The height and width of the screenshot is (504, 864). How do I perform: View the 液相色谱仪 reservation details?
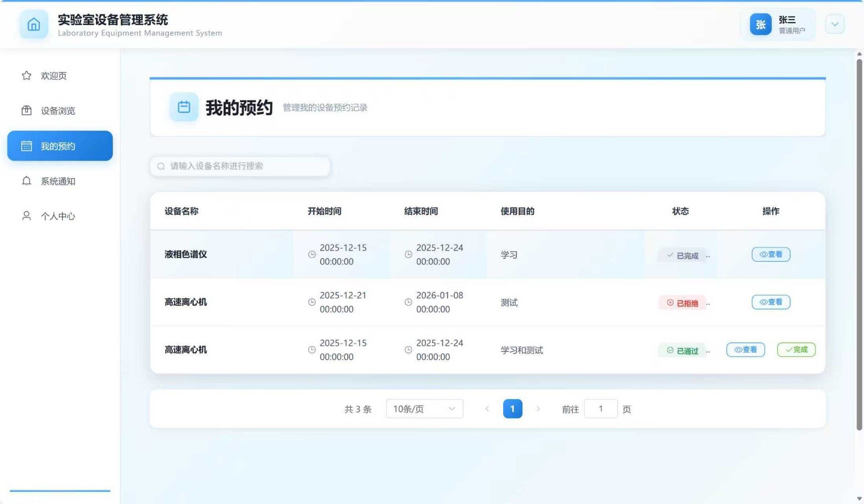pyautogui.click(x=770, y=254)
